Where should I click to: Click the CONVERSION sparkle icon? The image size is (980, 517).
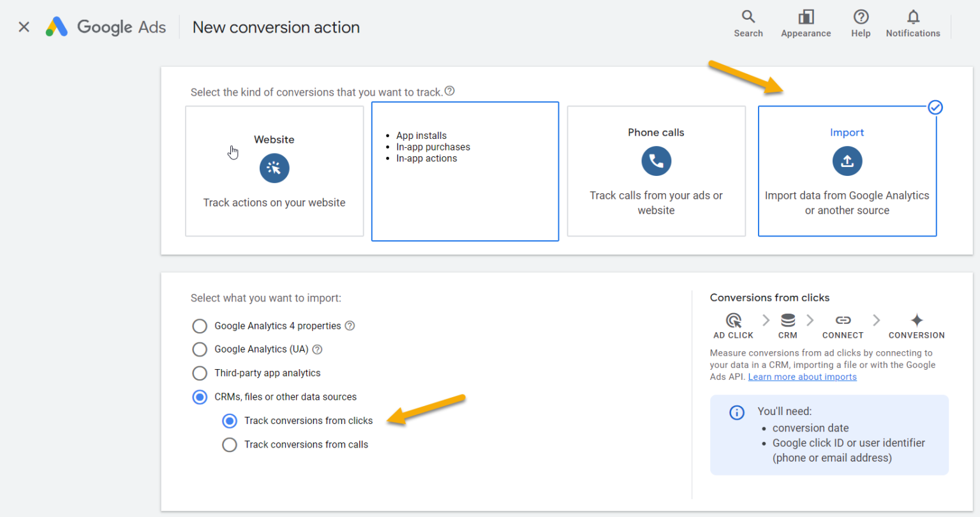(x=917, y=320)
